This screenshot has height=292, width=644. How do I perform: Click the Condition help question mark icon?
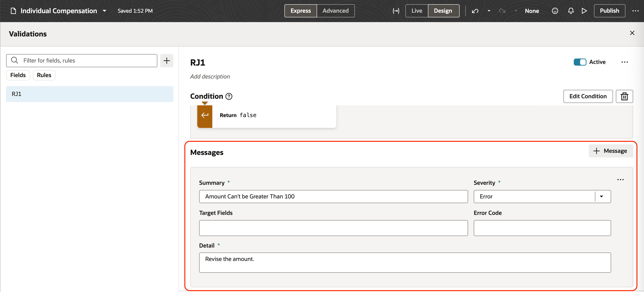click(229, 96)
